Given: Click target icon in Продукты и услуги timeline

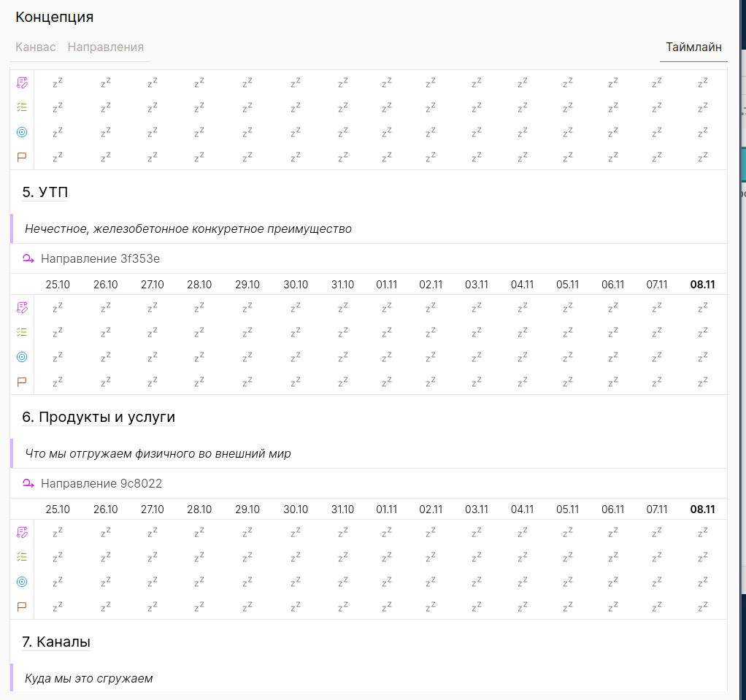Looking at the screenshot, I should point(22,582).
